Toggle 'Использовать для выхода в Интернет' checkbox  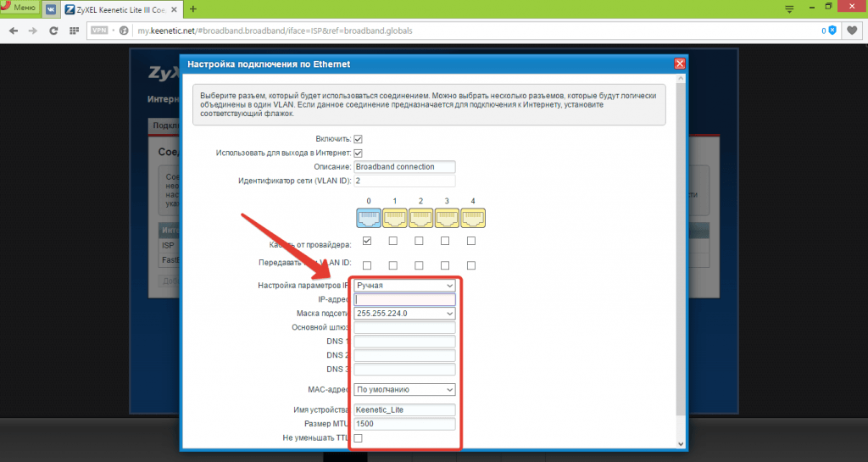[x=358, y=153]
